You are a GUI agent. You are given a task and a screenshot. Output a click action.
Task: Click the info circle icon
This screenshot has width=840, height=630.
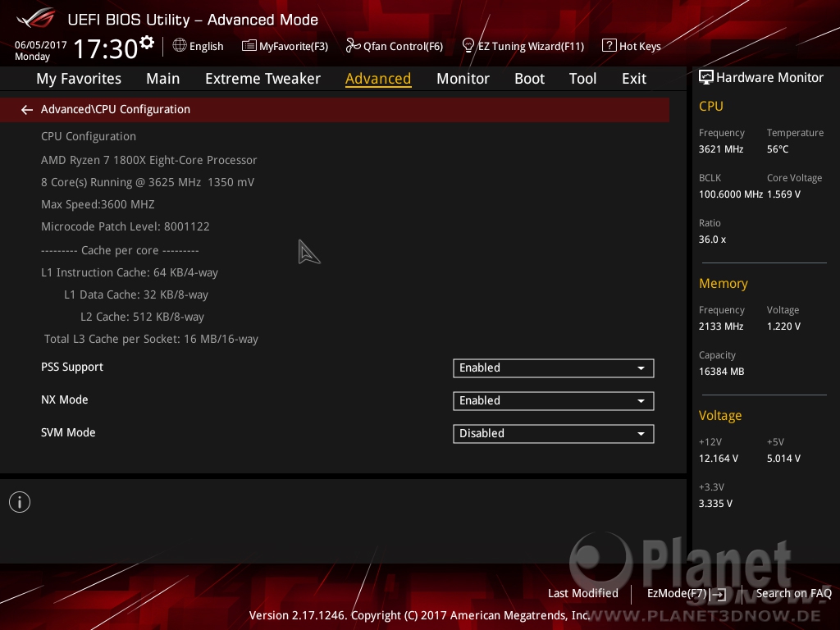click(x=20, y=503)
